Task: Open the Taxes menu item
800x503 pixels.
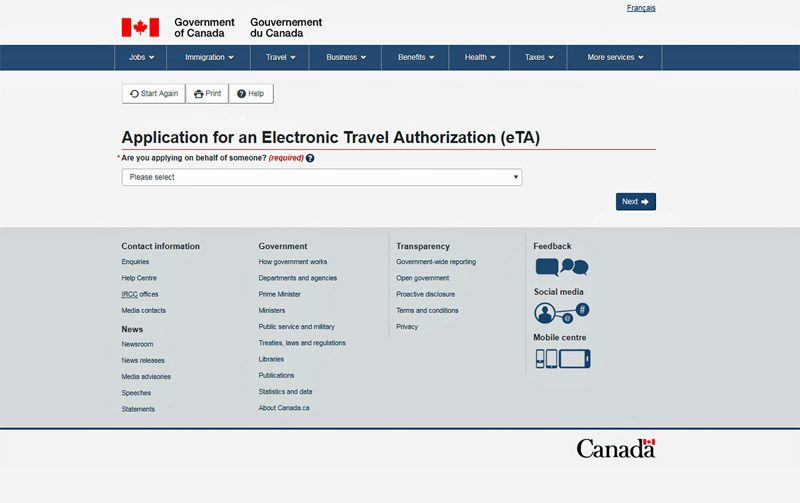Action: pos(539,57)
